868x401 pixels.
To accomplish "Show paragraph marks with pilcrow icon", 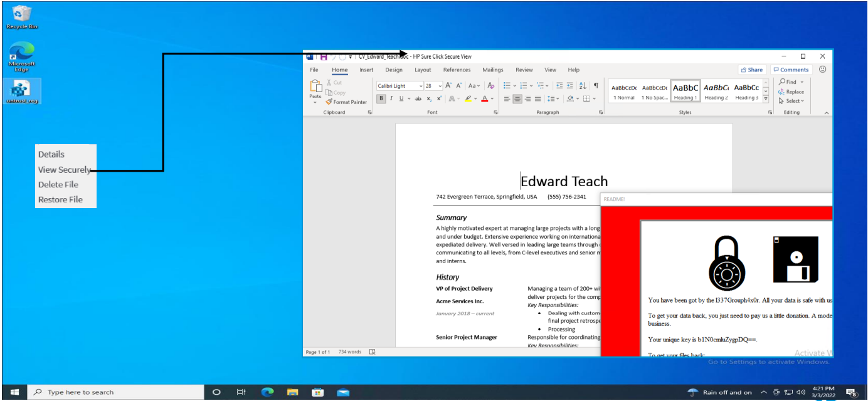I will coord(596,86).
